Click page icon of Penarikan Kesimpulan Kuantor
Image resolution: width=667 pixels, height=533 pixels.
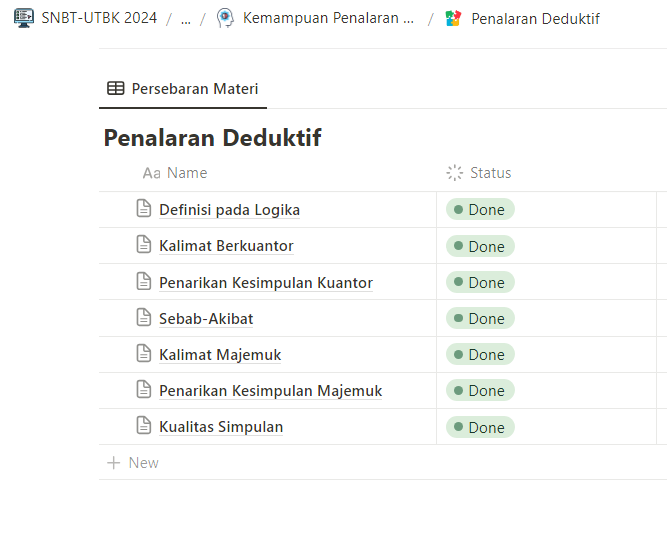144,281
